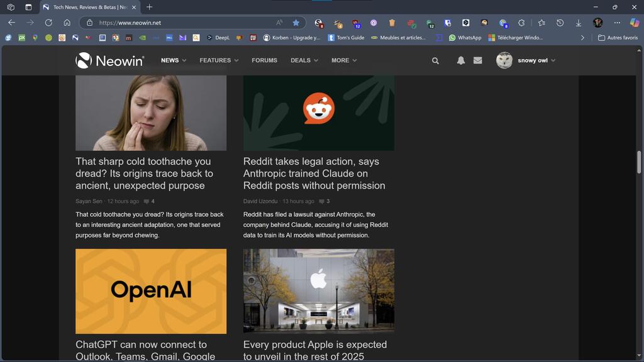The width and height of the screenshot is (644, 362).
Task: Click the site lock info icon
Action: [89, 23]
